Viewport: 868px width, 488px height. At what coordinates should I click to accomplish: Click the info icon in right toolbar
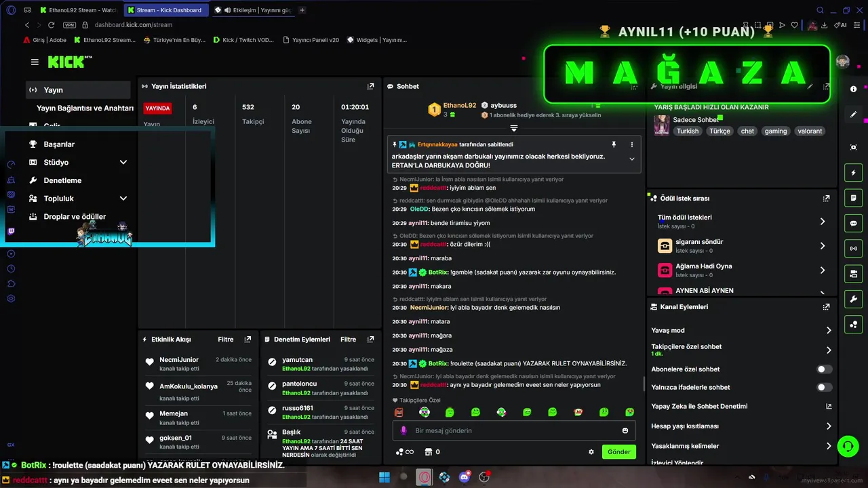coord(853,89)
